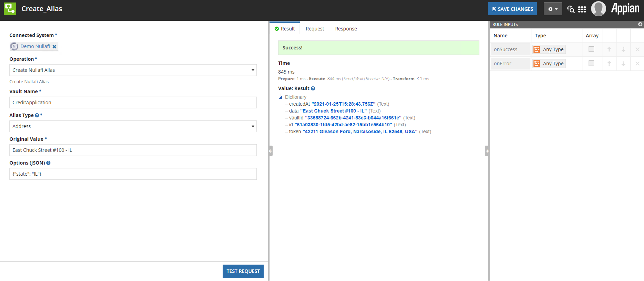Open the Operation dropdown
Screen dimensions: 644x281
click(x=133, y=70)
